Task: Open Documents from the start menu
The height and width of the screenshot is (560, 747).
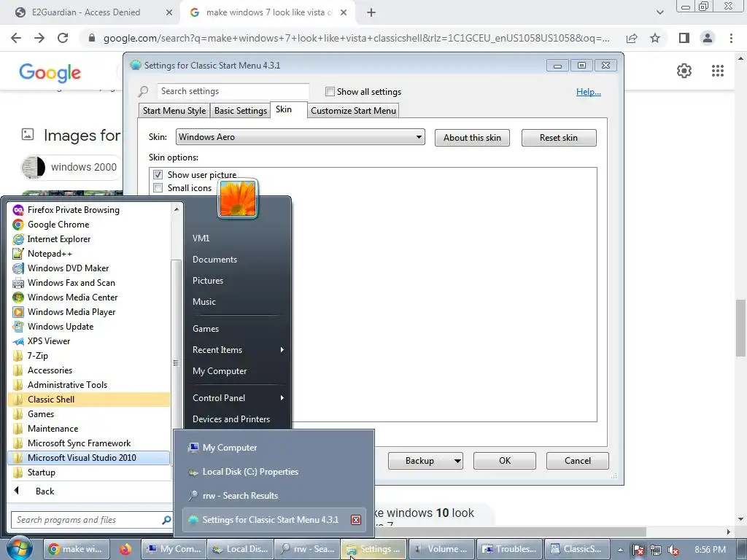Action: (x=214, y=260)
